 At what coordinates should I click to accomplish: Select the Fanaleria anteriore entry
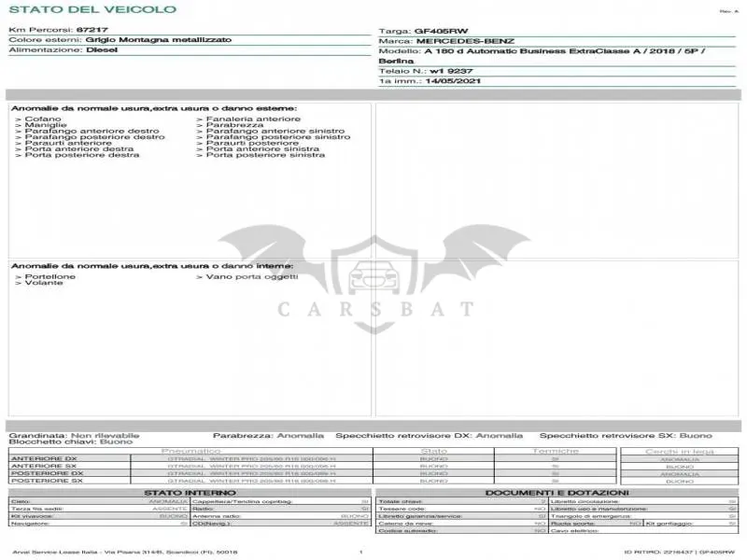[x=253, y=119]
